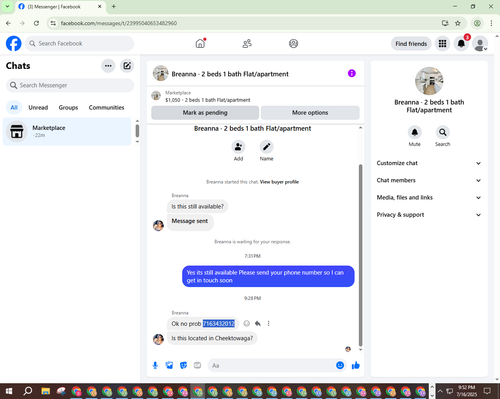Open the emoji picker in message box

[340, 365]
